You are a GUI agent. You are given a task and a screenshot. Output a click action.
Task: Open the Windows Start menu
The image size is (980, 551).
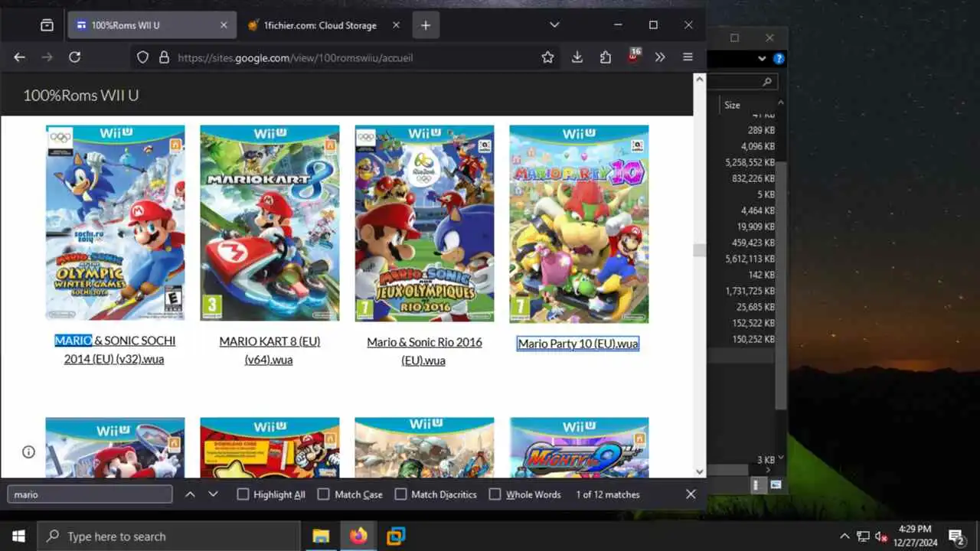click(18, 536)
